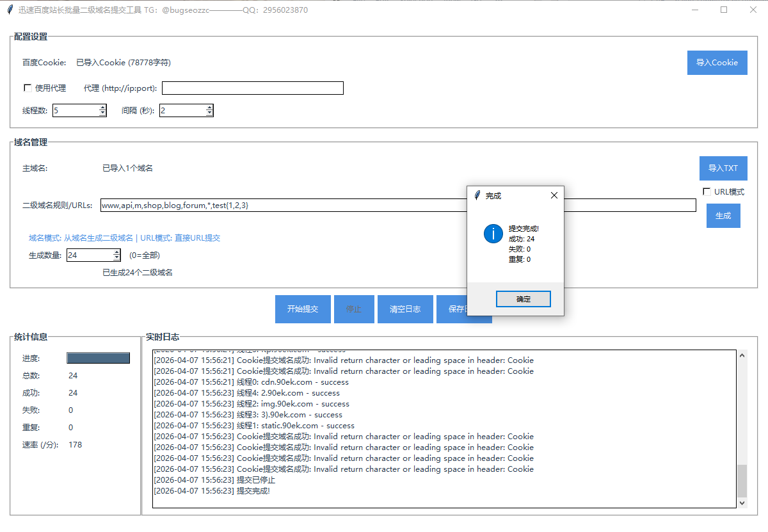Click the 进度 progress bar
The height and width of the screenshot is (532, 768).
pyautogui.click(x=99, y=358)
